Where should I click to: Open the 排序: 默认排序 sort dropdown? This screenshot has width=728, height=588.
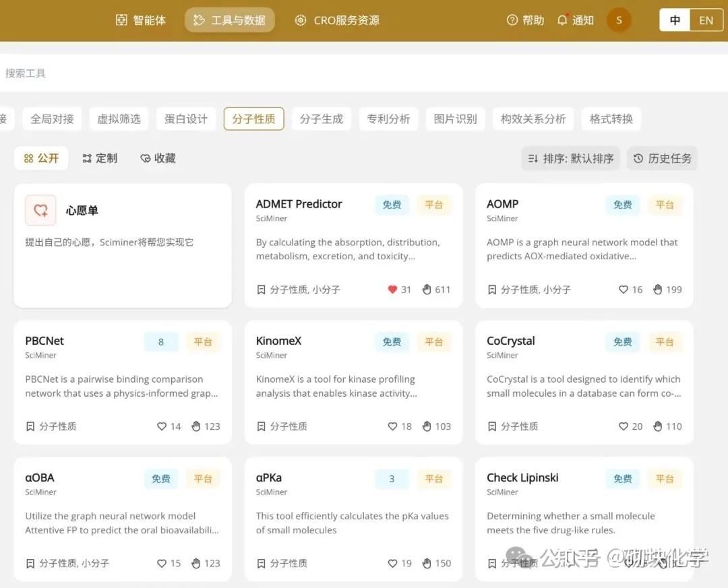click(570, 158)
